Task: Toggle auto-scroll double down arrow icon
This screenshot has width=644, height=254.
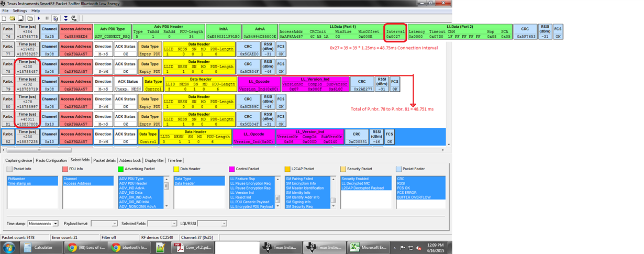Action: pyautogui.click(x=66, y=18)
